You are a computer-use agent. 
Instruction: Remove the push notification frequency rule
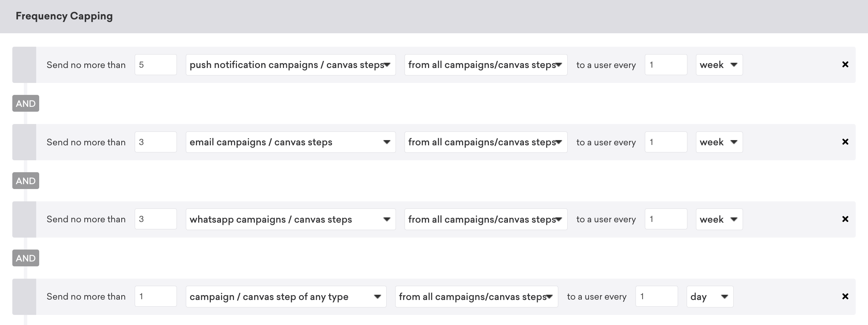[x=845, y=65]
